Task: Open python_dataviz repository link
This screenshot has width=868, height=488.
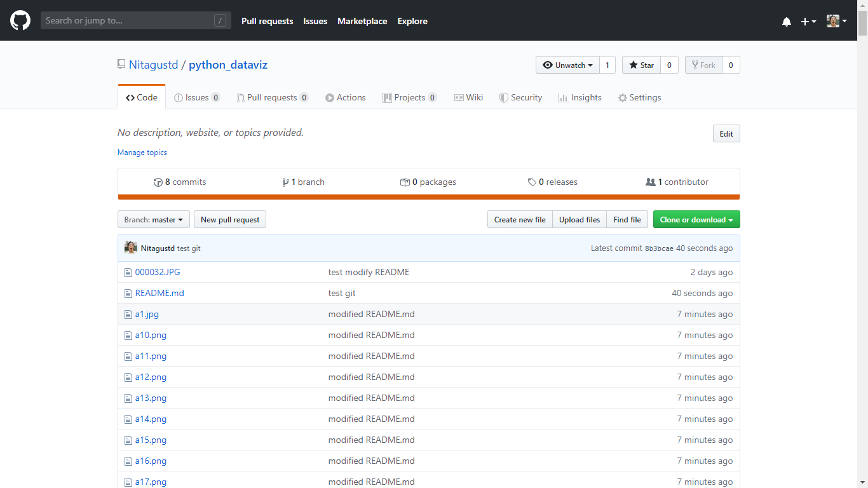Action: pos(228,65)
